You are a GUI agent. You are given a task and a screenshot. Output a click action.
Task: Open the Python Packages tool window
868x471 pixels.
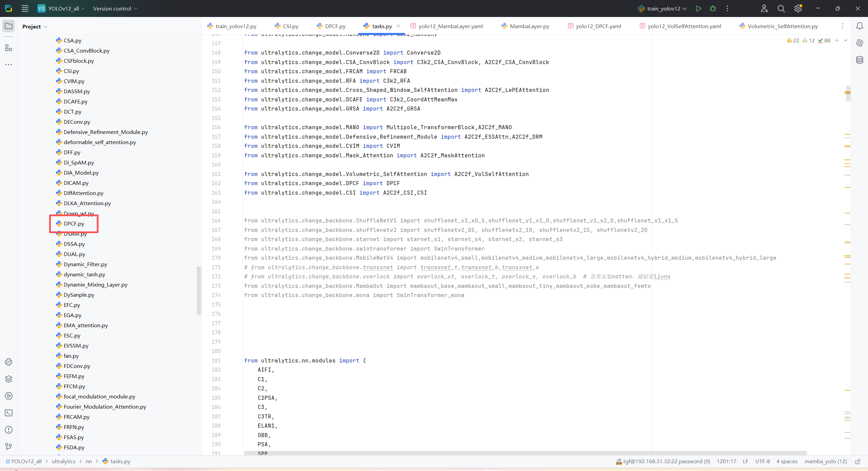click(x=8, y=379)
